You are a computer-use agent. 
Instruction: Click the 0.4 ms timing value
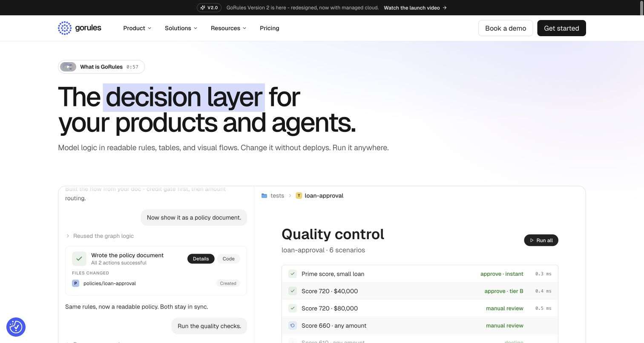[543, 291]
